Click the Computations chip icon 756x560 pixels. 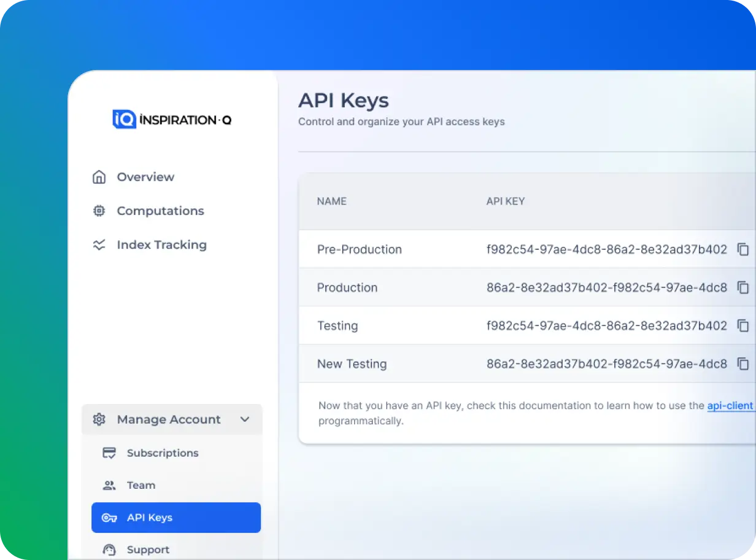[99, 211]
